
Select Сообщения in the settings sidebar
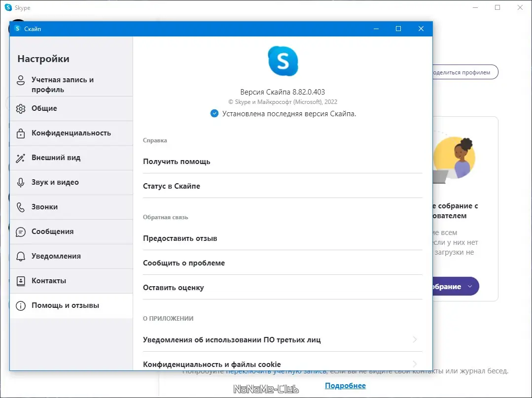pyautogui.click(x=71, y=232)
